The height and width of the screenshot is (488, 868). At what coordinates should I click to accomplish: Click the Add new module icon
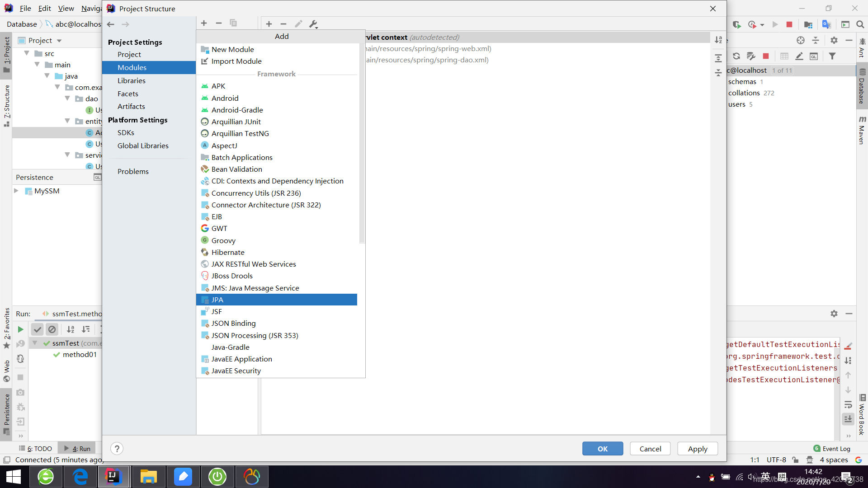(x=204, y=24)
